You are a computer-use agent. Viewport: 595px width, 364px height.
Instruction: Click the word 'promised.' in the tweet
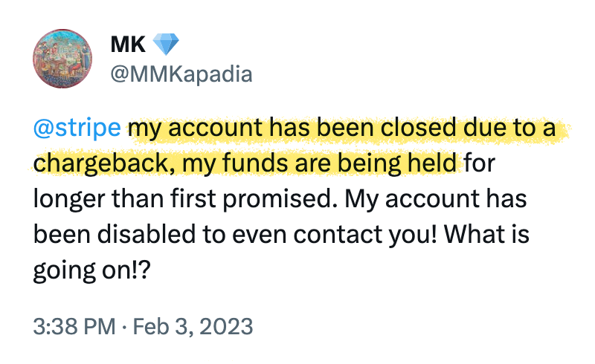click(x=280, y=199)
